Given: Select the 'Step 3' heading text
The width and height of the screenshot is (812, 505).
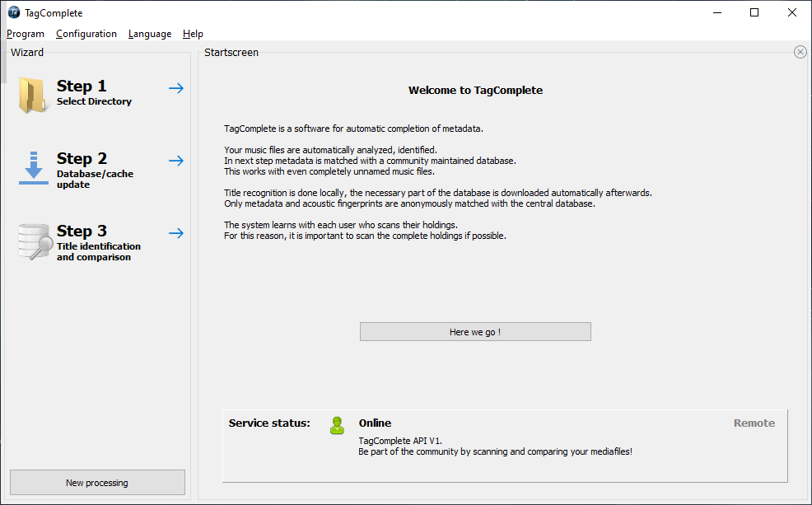Looking at the screenshot, I should (x=82, y=231).
